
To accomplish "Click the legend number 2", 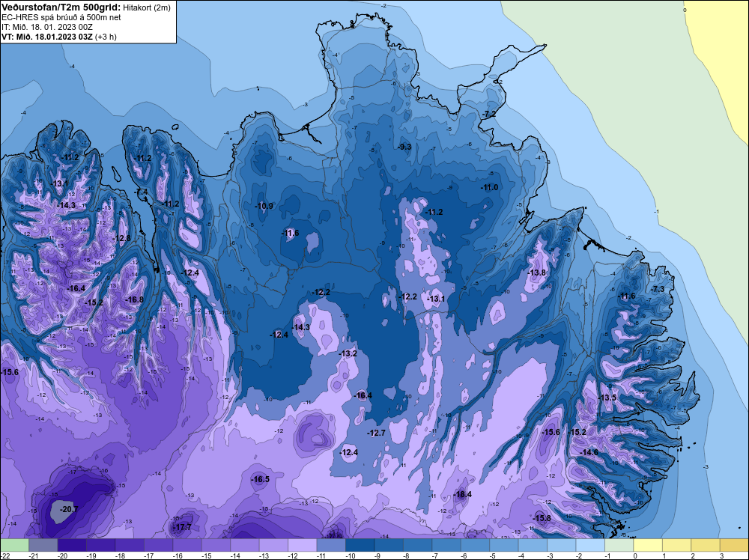I will tap(693, 556).
